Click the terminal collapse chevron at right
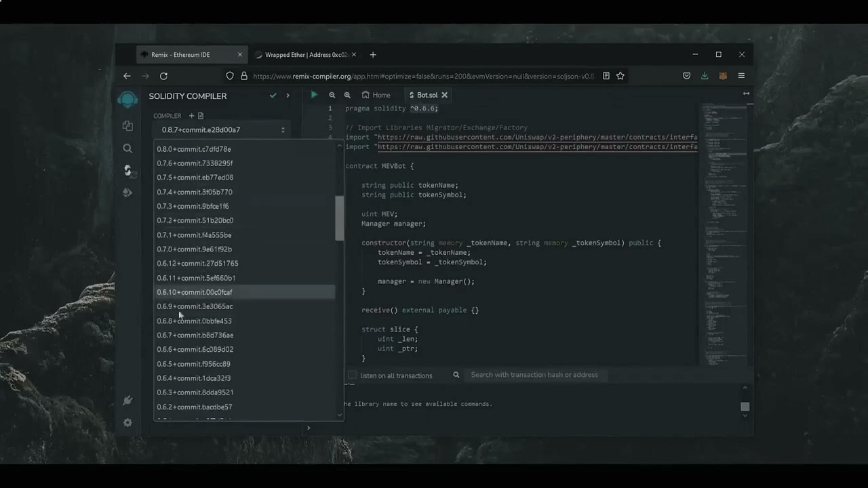The height and width of the screenshot is (488, 868). [x=745, y=388]
